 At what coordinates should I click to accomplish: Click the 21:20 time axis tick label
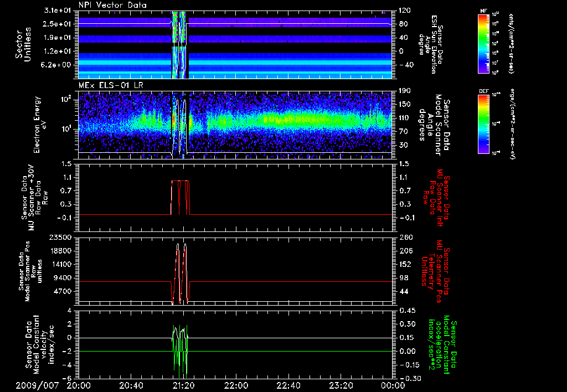(183, 385)
